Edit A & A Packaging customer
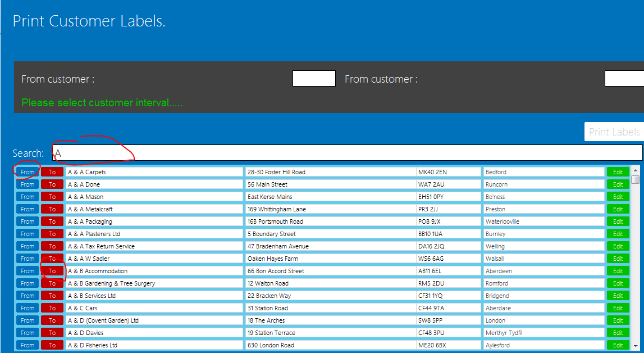This screenshot has width=644, height=353. coord(618,221)
